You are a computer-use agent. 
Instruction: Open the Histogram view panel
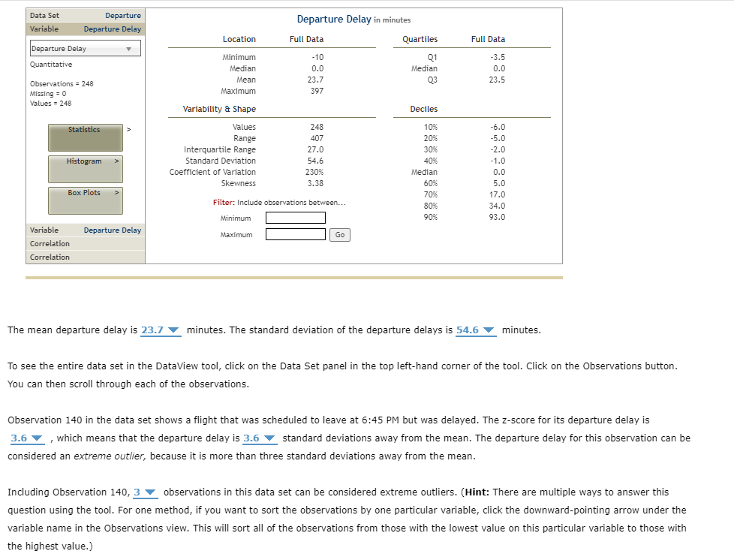(85, 169)
